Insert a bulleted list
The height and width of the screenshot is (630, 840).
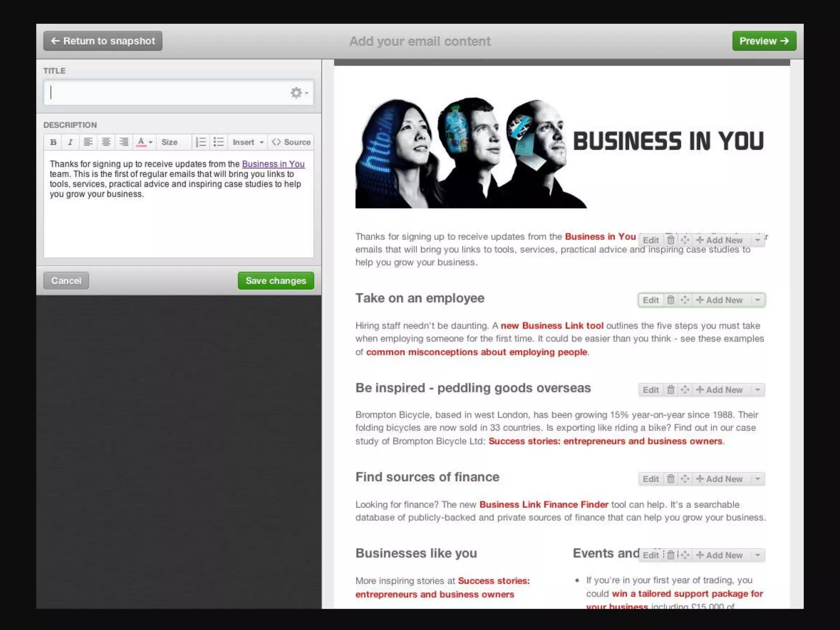(x=219, y=142)
